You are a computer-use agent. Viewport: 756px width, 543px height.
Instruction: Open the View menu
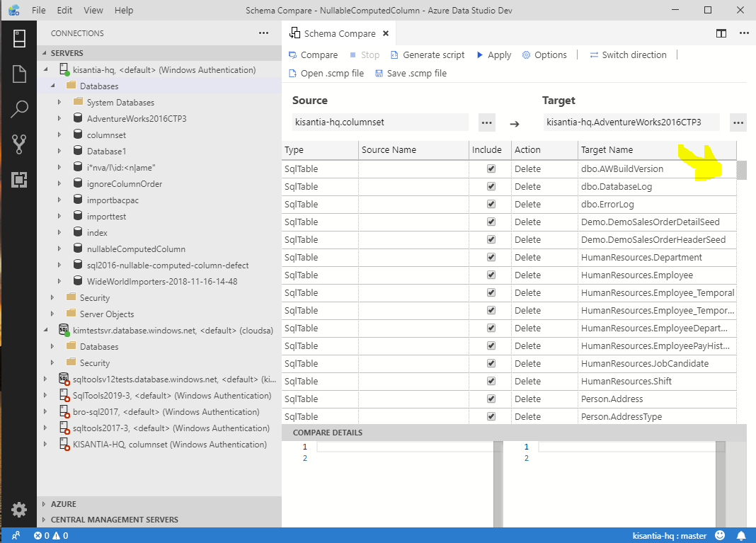click(93, 10)
